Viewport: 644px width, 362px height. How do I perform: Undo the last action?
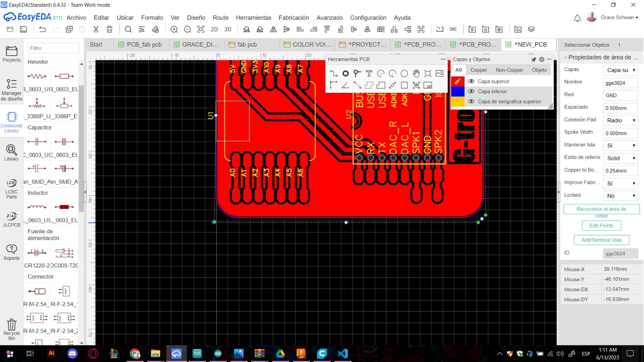point(42,29)
